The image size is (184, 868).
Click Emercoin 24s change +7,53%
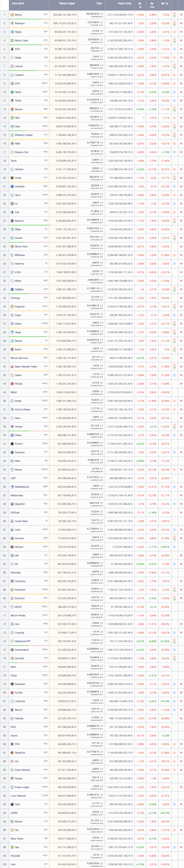[153, 598]
